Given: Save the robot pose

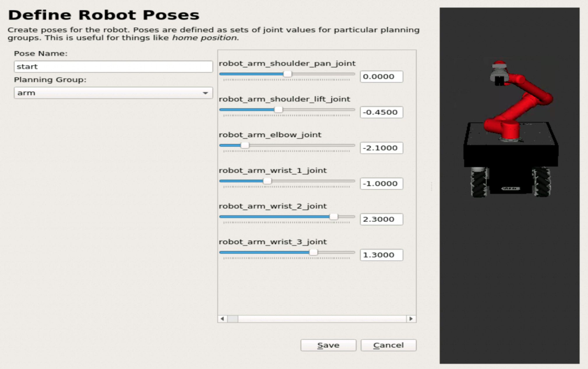Looking at the screenshot, I should 328,345.
